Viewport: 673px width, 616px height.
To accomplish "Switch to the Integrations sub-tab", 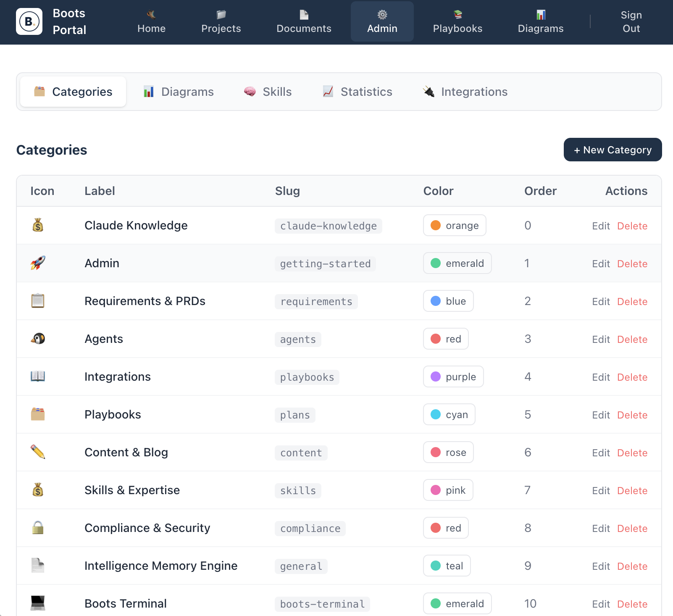I will point(465,92).
